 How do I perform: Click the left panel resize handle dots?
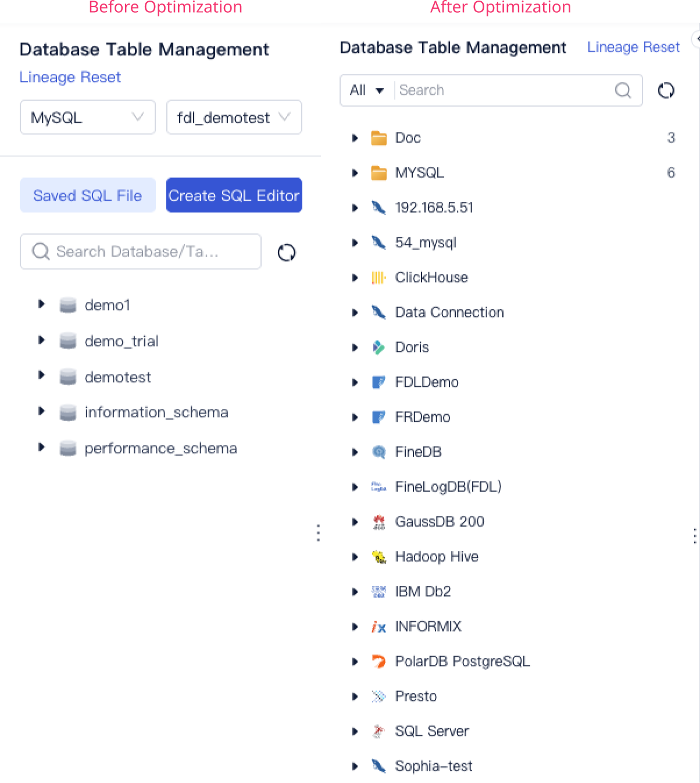[318, 533]
